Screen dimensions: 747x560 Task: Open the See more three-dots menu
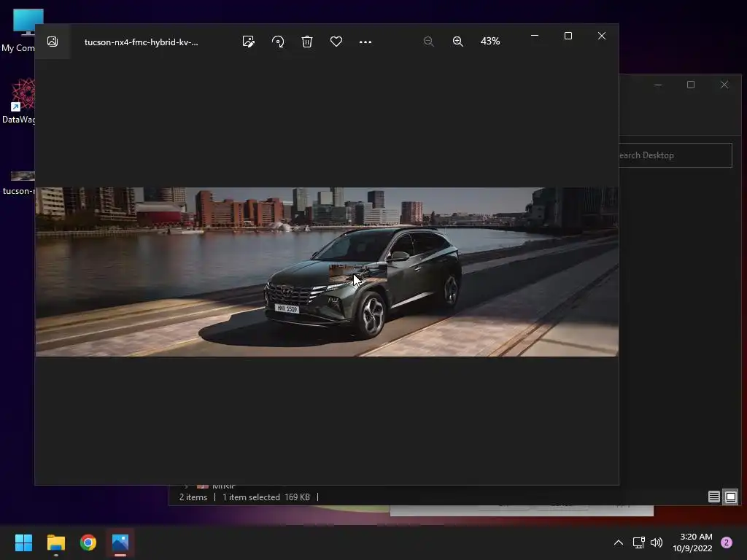click(x=365, y=42)
